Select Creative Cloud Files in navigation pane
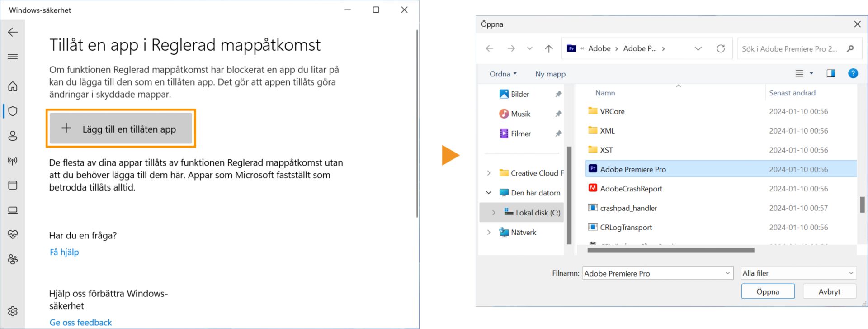This screenshot has height=329, width=868. tap(531, 173)
